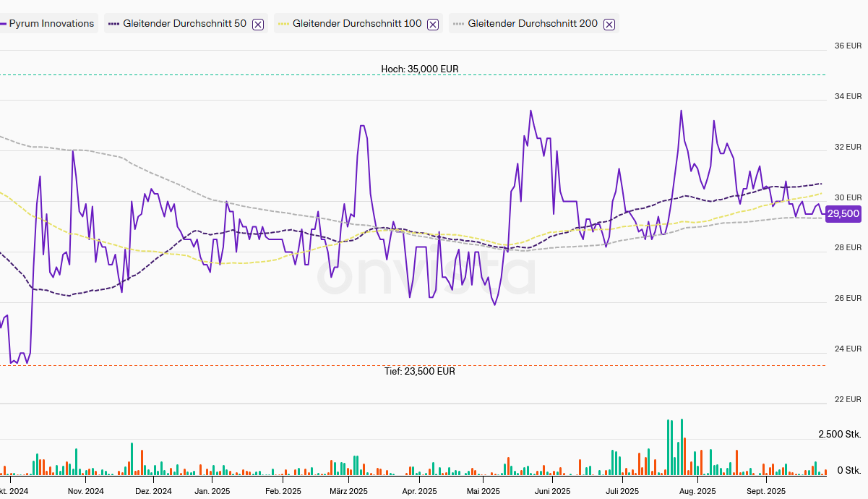Click the current price tag 29,500
868x499 pixels.
[843, 213]
